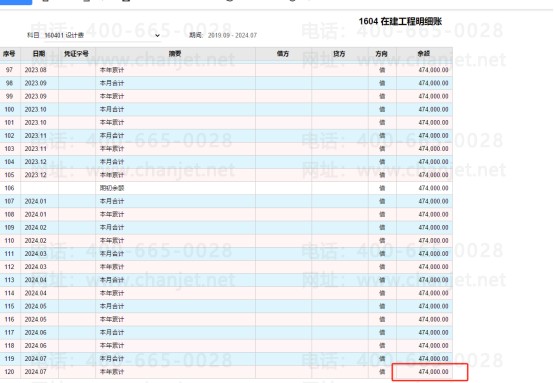Click 本年累计 summary in row 99
554x383 pixels.
112,96
